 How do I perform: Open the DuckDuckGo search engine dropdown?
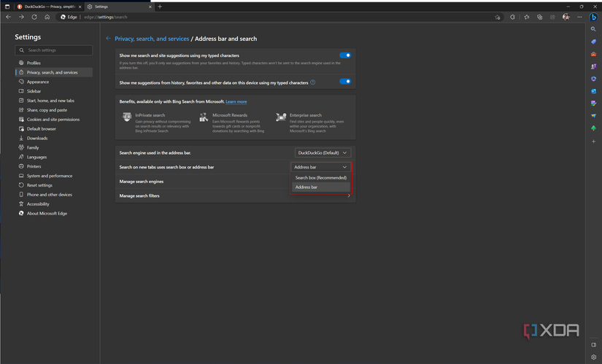point(323,152)
